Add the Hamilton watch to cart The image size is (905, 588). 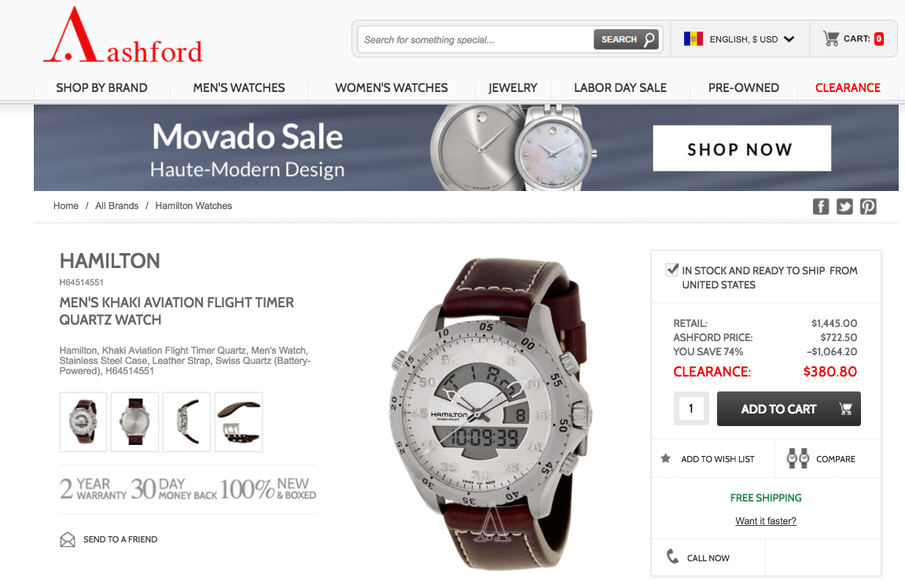[x=789, y=409]
